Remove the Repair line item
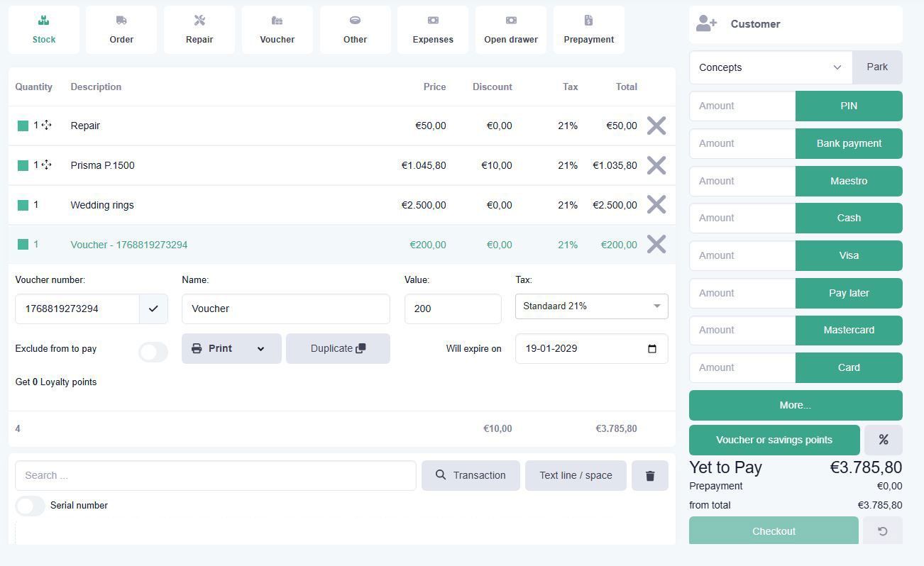 [656, 126]
